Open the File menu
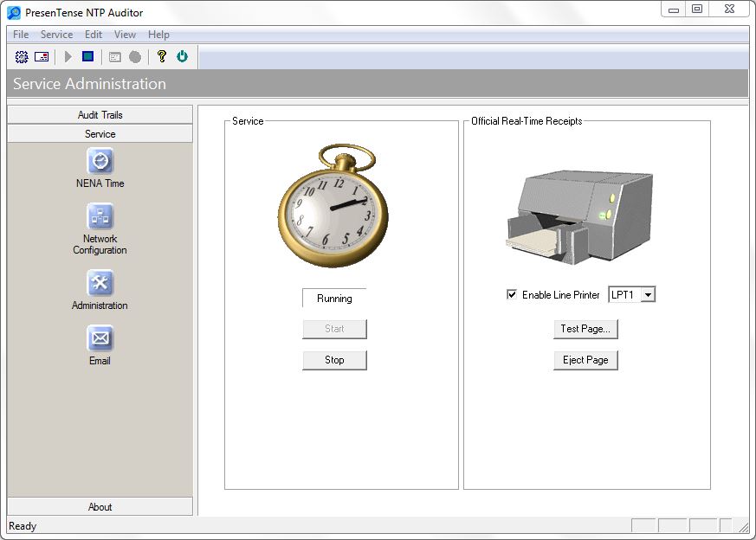756x540 pixels. point(21,35)
